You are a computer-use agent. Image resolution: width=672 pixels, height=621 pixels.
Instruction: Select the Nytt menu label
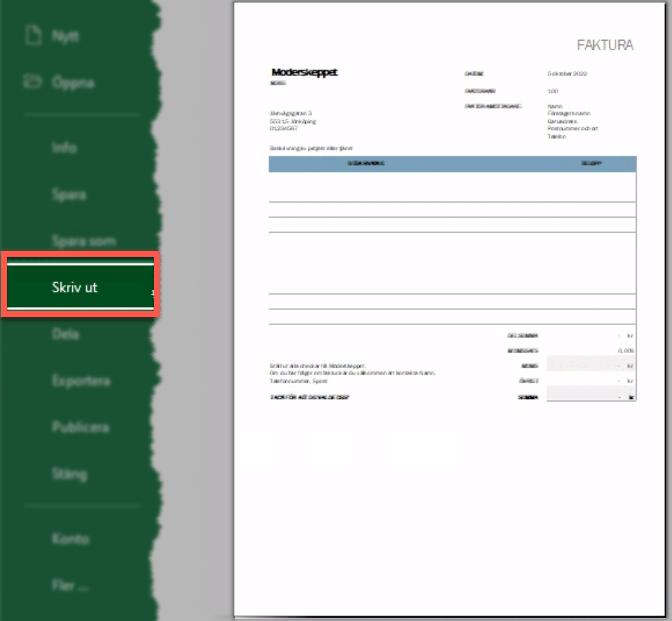click(x=65, y=36)
